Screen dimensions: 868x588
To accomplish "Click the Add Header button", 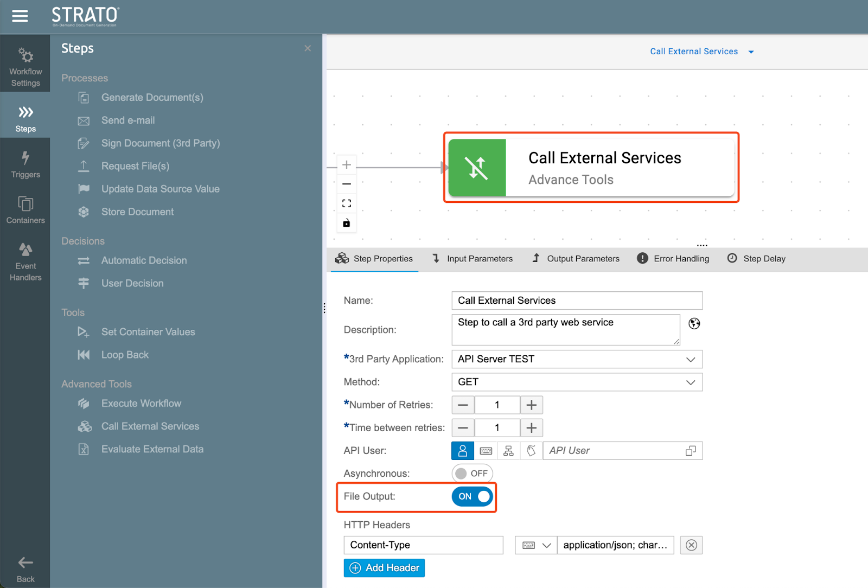I will coord(384,568).
